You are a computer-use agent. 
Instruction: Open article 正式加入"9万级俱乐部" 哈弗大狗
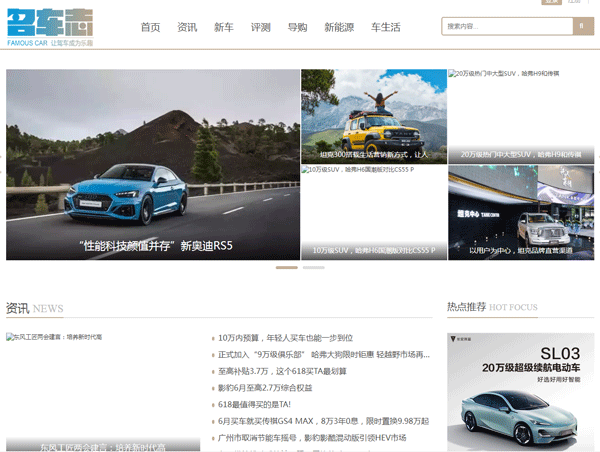click(324, 355)
